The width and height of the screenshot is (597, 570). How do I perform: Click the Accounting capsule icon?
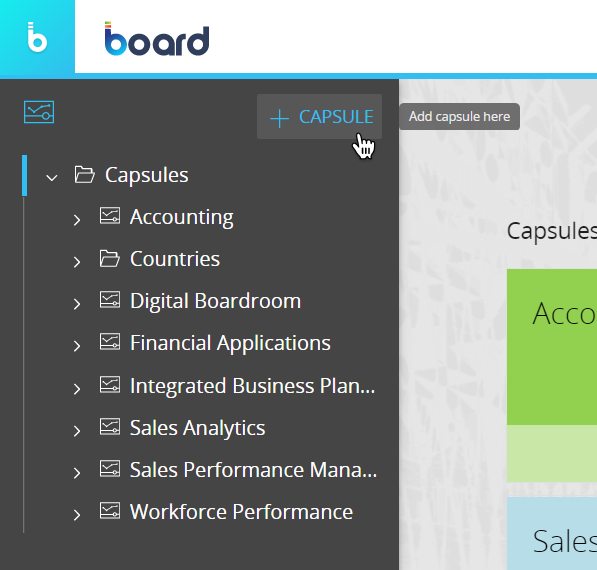(x=110, y=216)
